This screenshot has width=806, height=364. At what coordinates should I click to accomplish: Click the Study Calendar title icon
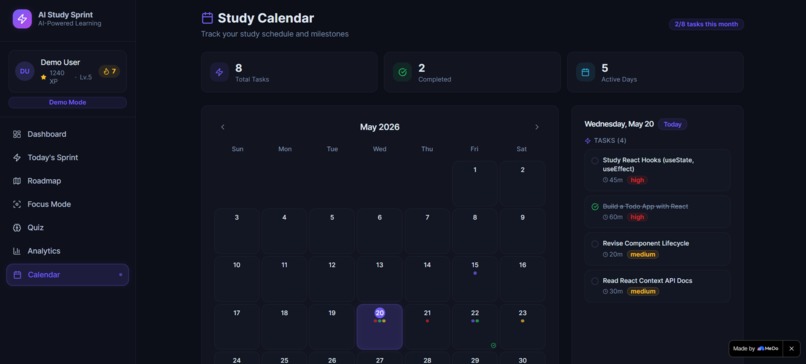(x=207, y=19)
